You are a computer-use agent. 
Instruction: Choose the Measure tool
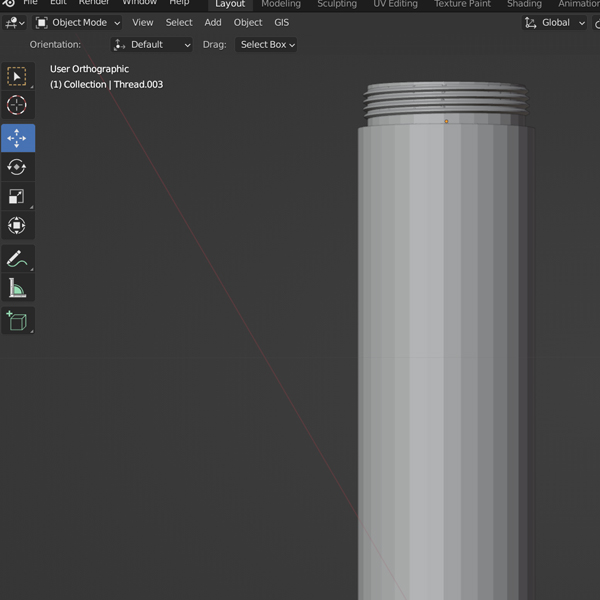17,289
